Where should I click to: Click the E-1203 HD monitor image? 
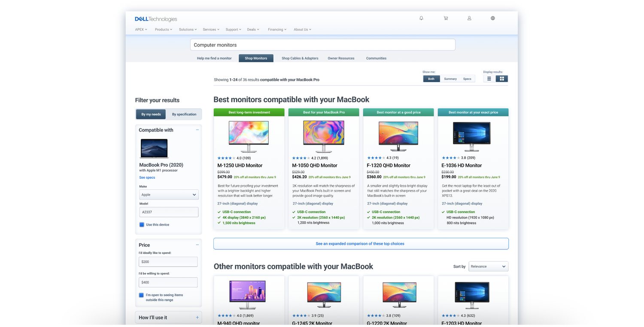coord(472,295)
